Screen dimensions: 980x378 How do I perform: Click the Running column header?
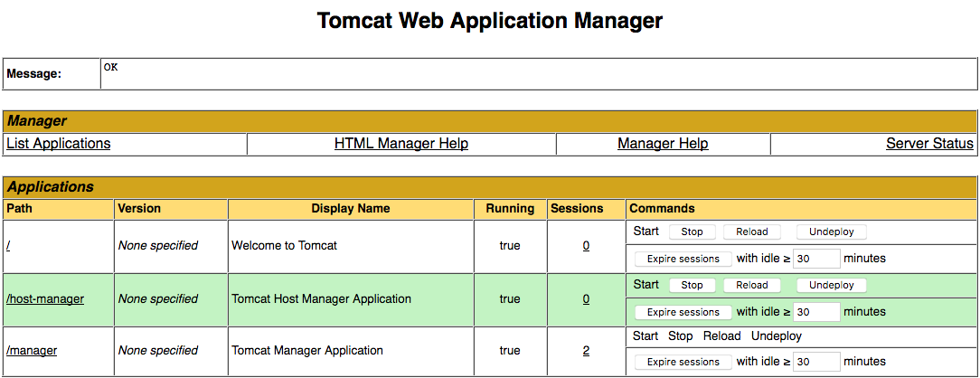[x=510, y=209]
